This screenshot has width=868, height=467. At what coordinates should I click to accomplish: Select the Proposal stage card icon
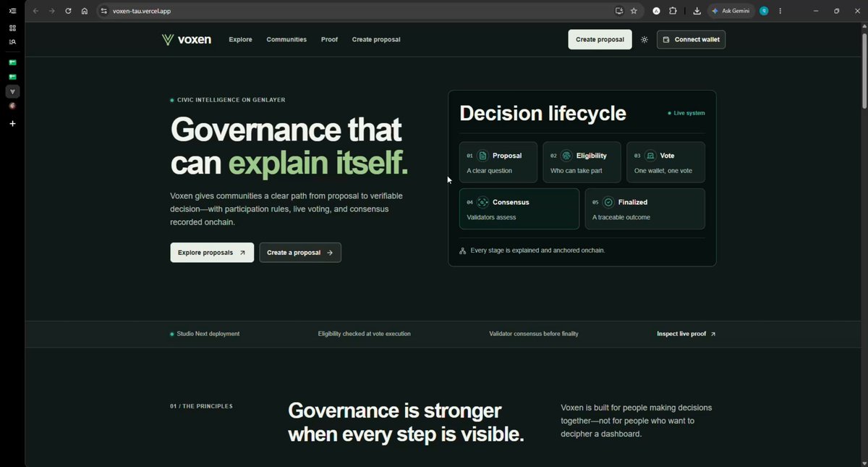click(482, 156)
